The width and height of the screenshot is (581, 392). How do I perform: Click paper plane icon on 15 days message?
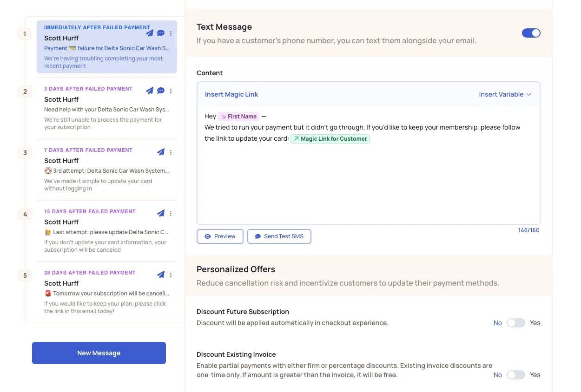(161, 213)
